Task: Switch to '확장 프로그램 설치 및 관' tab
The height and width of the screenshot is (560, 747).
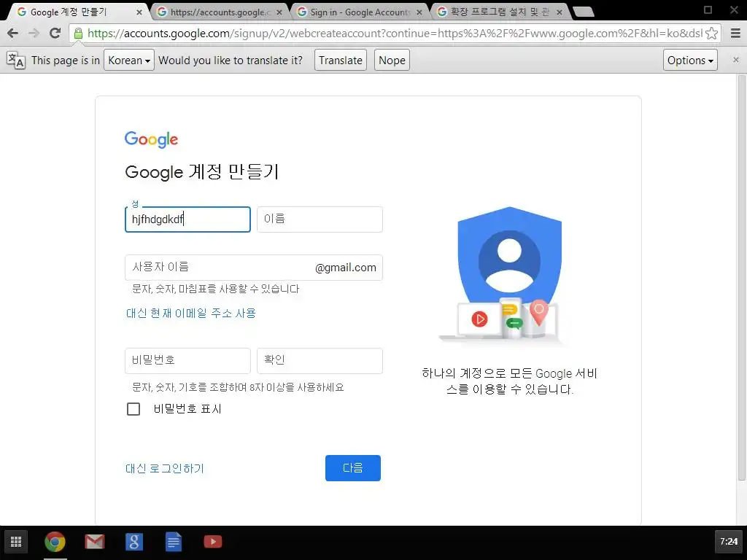Action: pos(498,12)
